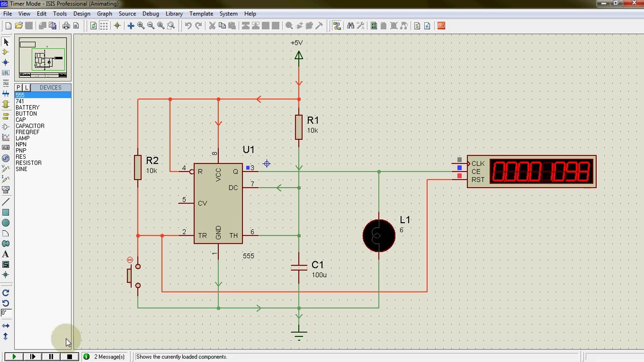Viewport: 644px width, 362px height.
Task: Stop the simulation
Action: 69,356
